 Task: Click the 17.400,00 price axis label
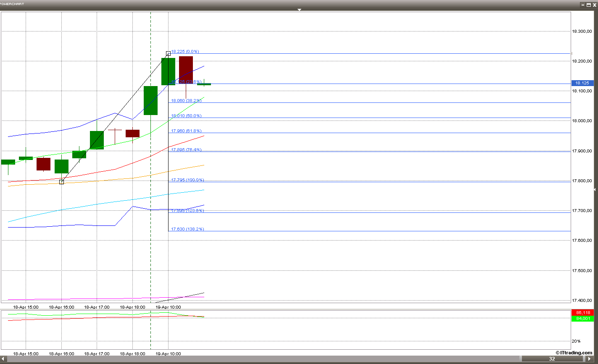(x=583, y=301)
